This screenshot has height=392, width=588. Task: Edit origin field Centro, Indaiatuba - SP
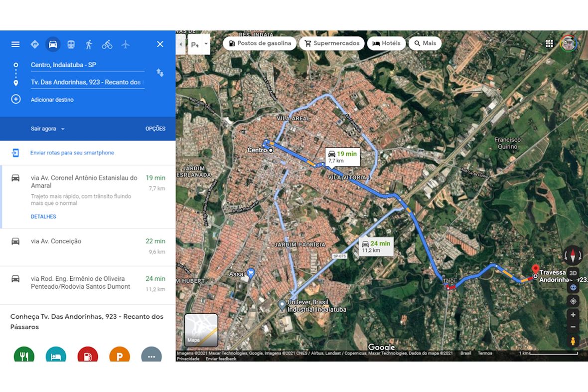[x=87, y=65]
